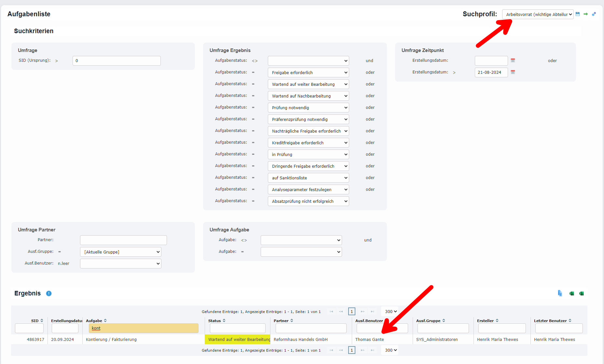Click the blue document copy icon above results
604x364 pixels.
(x=560, y=293)
